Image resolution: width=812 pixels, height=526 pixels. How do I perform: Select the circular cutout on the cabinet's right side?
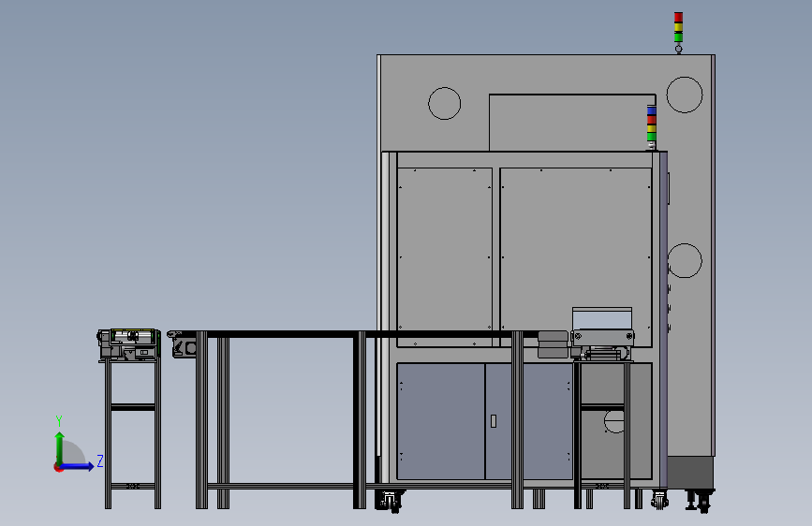point(685,260)
